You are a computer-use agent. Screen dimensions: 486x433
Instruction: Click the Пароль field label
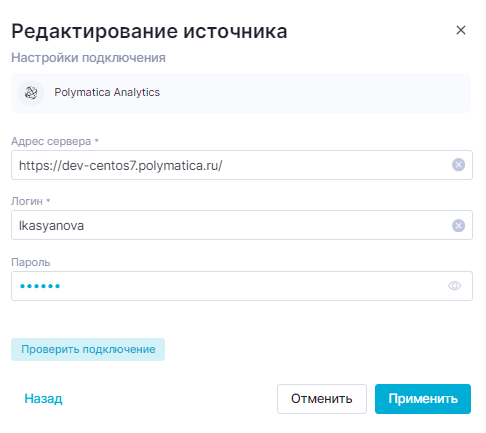(x=31, y=262)
